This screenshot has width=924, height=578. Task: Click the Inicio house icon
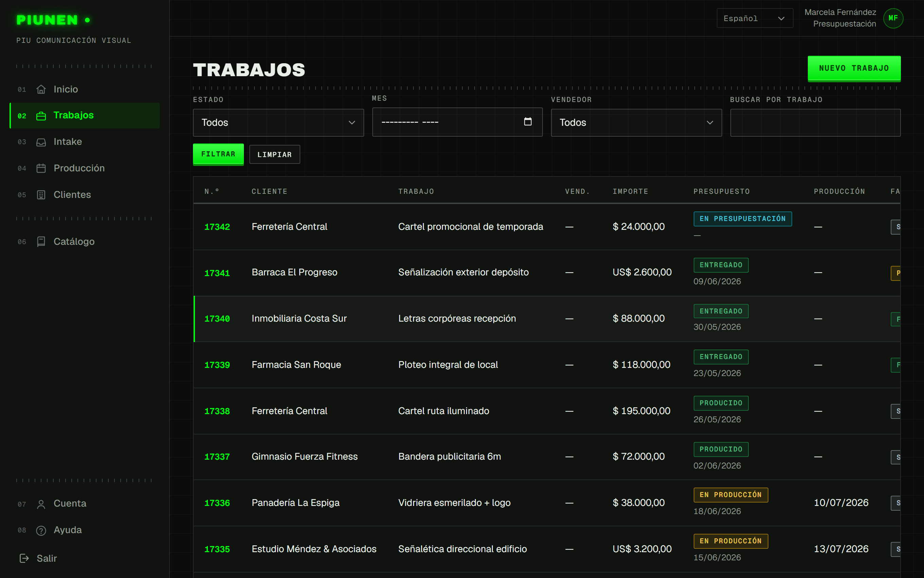click(x=41, y=89)
